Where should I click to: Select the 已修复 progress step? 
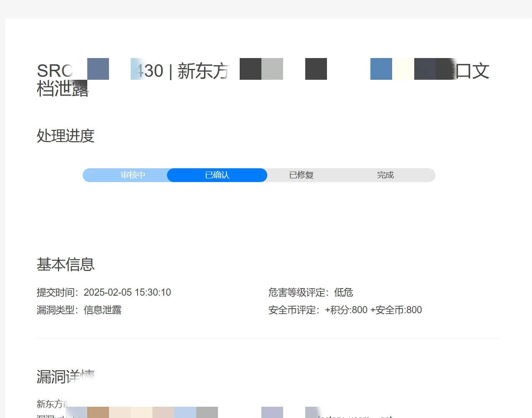(300, 175)
